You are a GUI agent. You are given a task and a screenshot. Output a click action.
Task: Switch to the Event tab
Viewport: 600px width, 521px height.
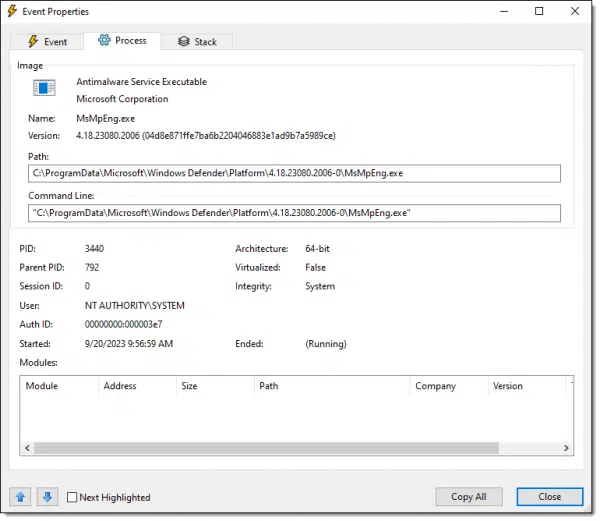pyautogui.click(x=47, y=41)
